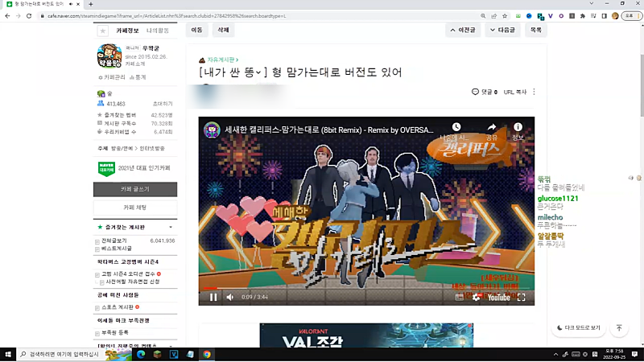Show hidden tray icons chevron
This screenshot has height=362, width=644.
pos(555,354)
